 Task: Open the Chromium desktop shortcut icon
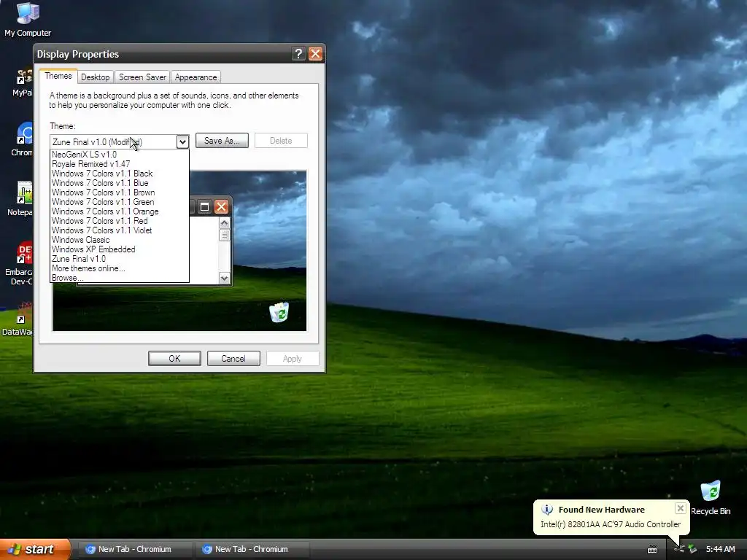pyautogui.click(x=25, y=134)
